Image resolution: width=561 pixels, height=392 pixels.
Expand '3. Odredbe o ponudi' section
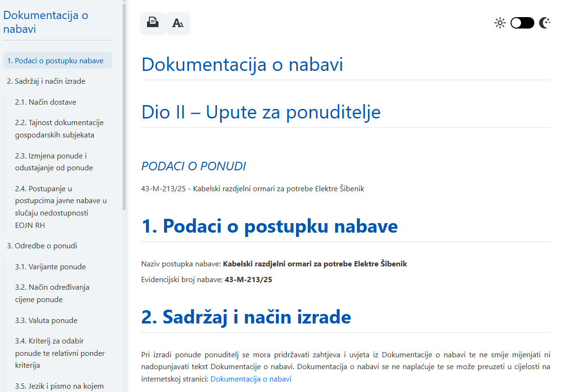[x=42, y=246]
